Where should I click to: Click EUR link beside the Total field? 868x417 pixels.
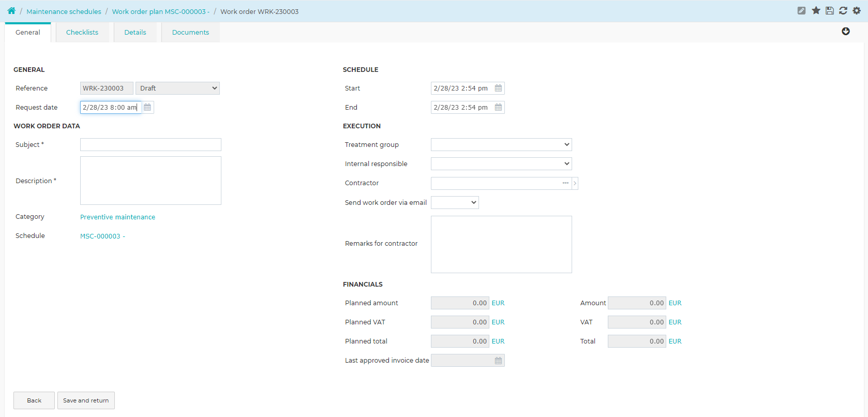coord(675,341)
